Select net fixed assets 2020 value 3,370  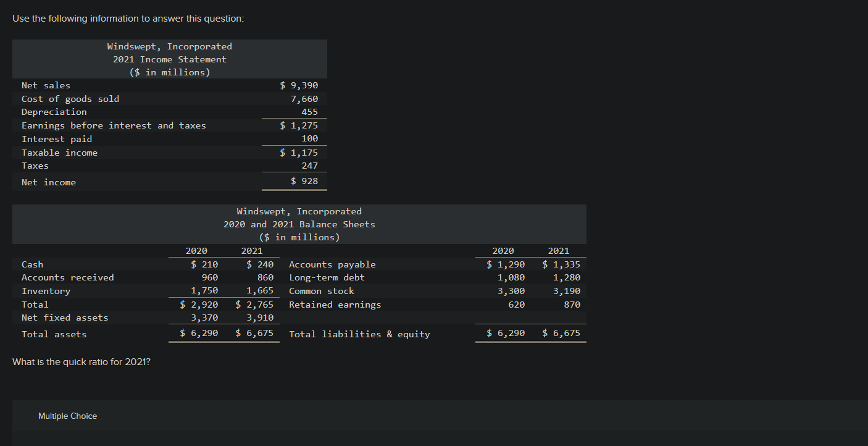(x=204, y=318)
